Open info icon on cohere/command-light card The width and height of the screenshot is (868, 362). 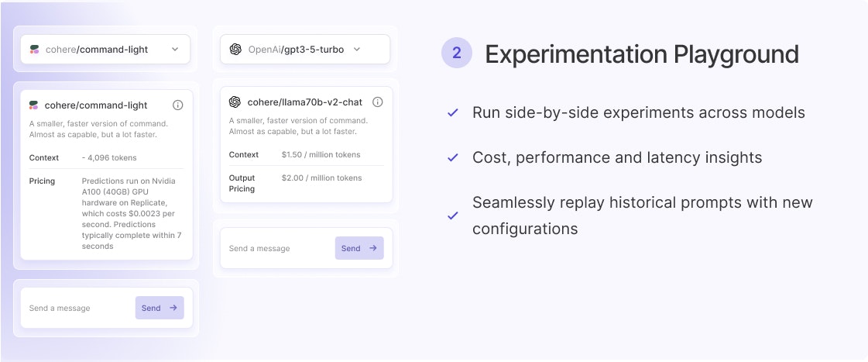(177, 105)
